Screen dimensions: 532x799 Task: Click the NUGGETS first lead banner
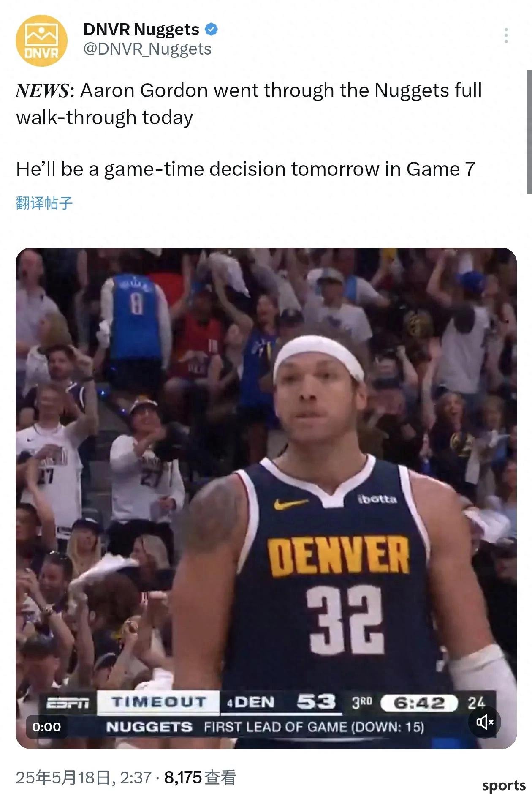(265, 727)
